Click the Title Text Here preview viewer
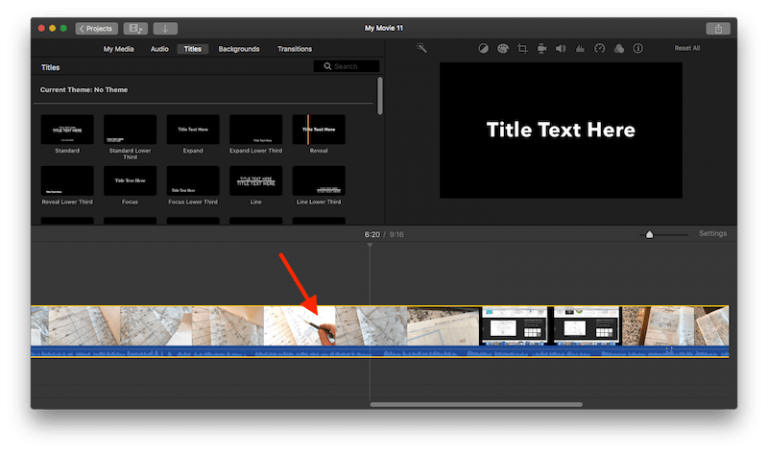This screenshot has width=768, height=453. coord(561,130)
